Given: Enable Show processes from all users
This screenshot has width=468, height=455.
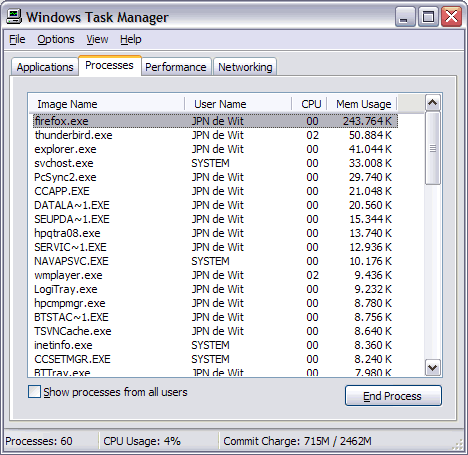Looking at the screenshot, I should pyautogui.click(x=35, y=392).
